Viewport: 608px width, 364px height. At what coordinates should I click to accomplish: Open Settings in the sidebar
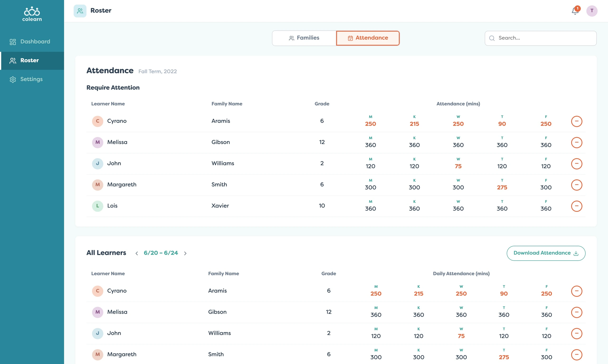32,79
